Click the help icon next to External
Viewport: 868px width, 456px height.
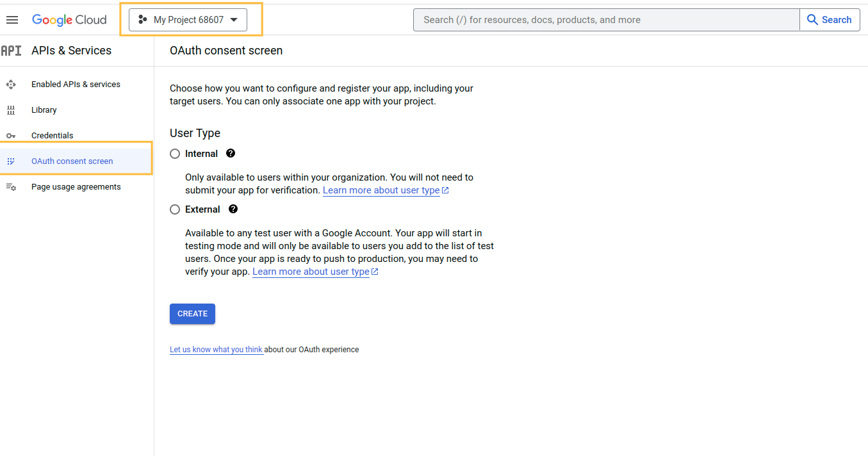click(x=233, y=209)
